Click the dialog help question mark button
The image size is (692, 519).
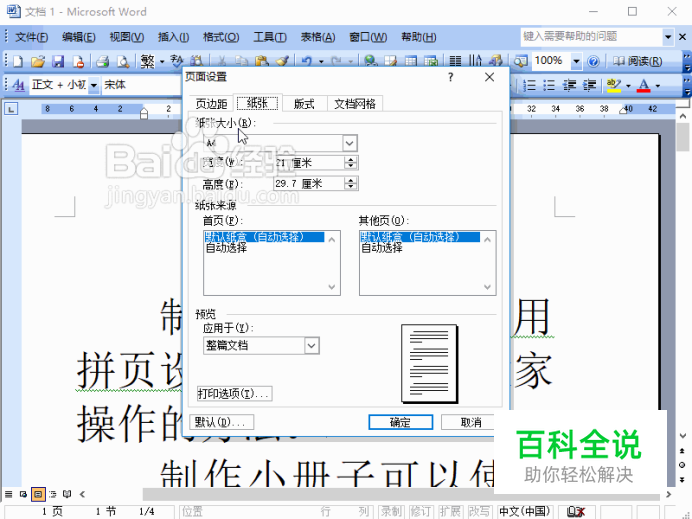point(450,77)
